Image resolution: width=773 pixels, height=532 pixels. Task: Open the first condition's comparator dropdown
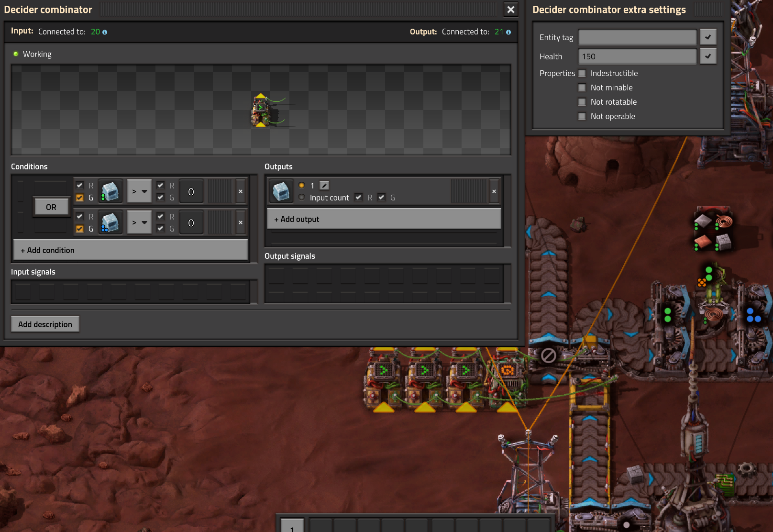click(139, 192)
